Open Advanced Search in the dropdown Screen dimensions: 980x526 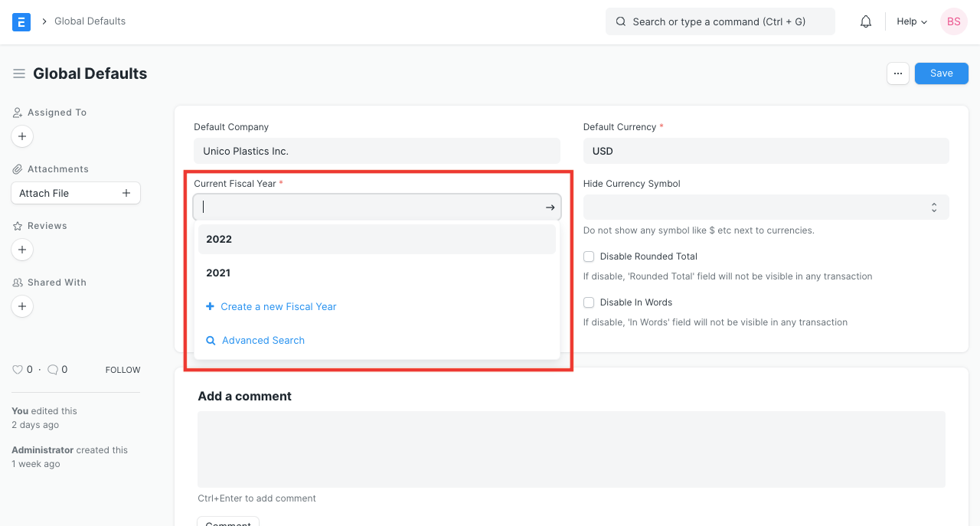263,340
